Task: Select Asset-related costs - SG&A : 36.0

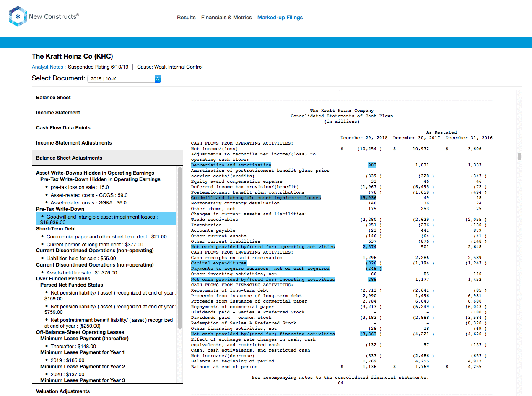Action: point(88,203)
